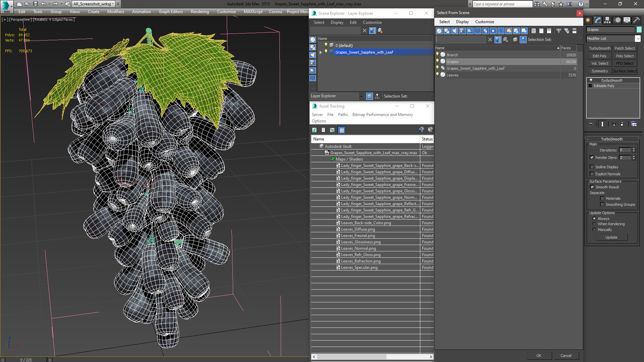
Task: Select Leaves row in Select From Scene list
Action: 506,75
